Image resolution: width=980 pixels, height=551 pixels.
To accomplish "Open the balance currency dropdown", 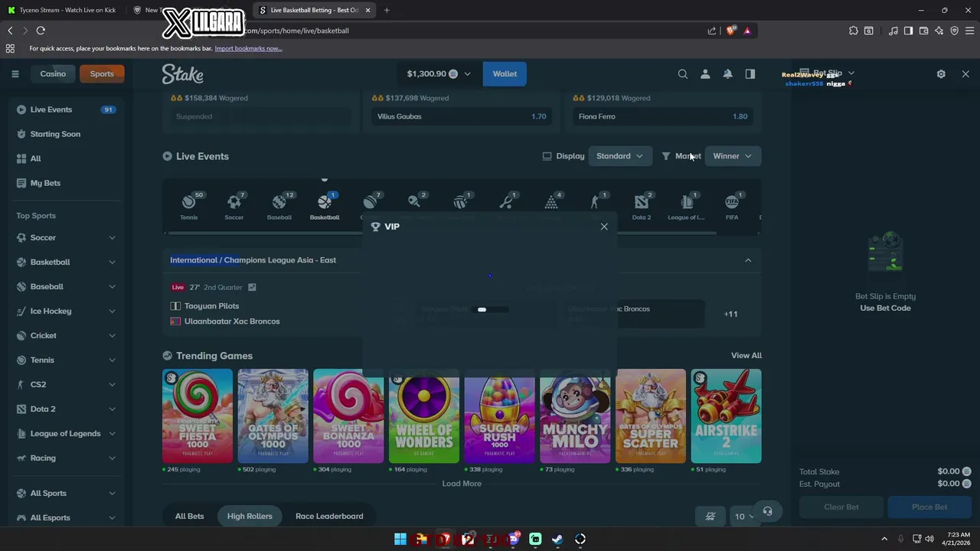I will point(439,74).
